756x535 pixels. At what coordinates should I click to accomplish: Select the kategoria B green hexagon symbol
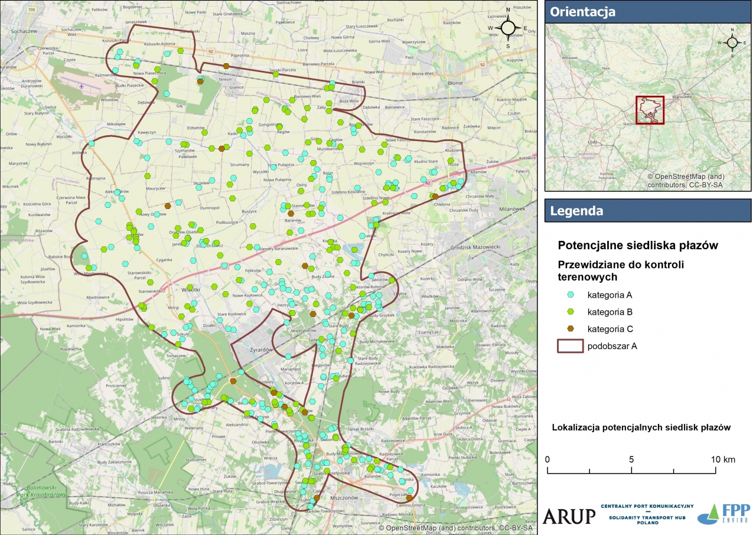coord(571,312)
